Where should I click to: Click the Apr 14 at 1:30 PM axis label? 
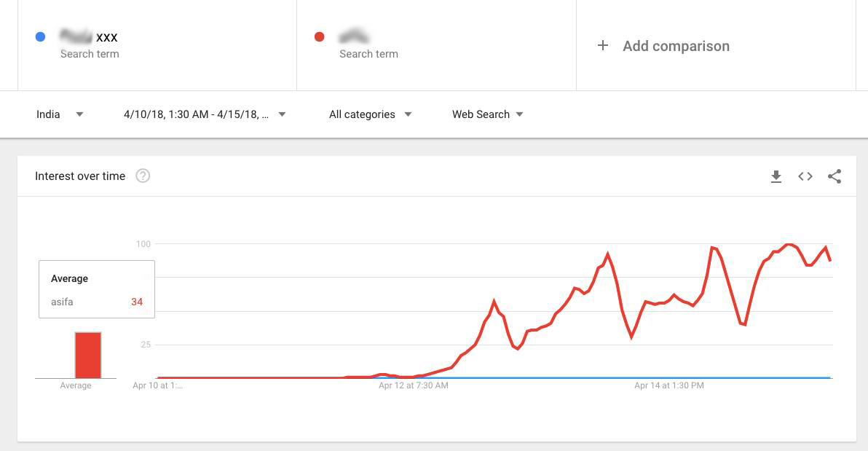[668, 385]
